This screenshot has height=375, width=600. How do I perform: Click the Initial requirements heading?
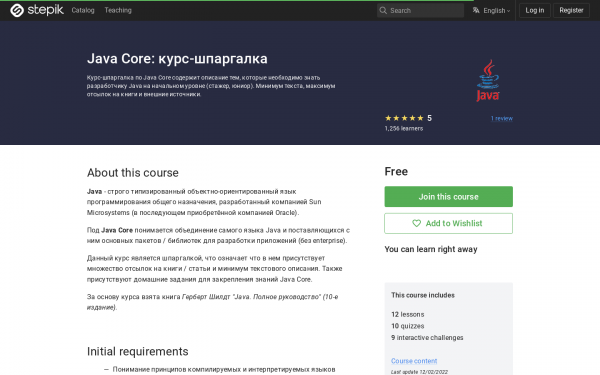(x=137, y=351)
